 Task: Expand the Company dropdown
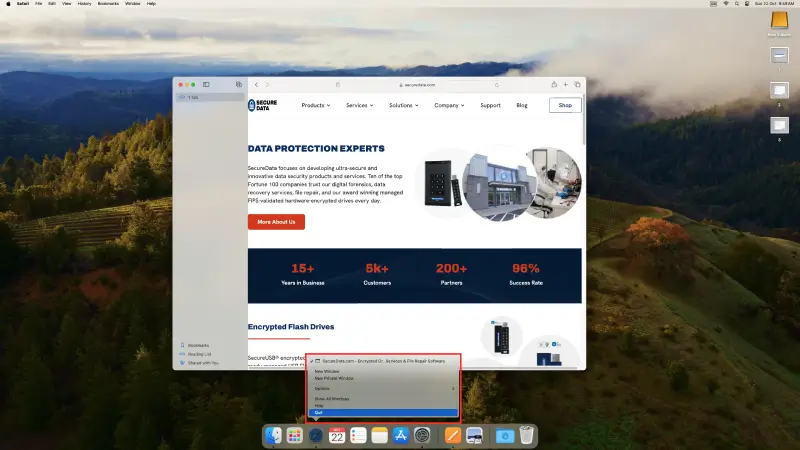[x=449, y=105]
